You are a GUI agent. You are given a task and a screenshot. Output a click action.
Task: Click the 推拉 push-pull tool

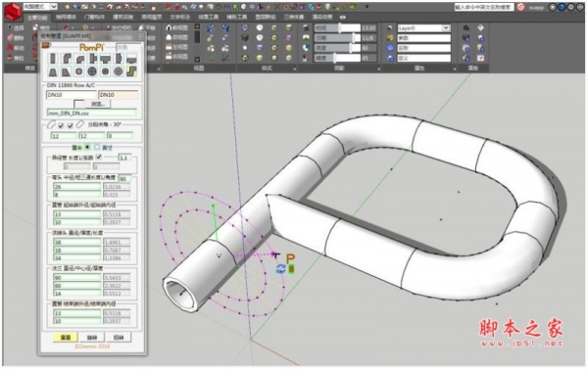click(16, 58)
